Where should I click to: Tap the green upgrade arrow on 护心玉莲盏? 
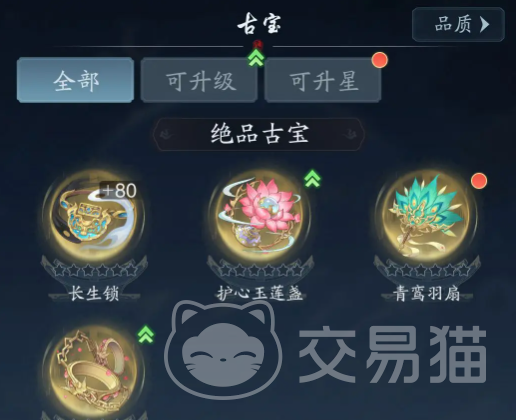tap(312, 178)
